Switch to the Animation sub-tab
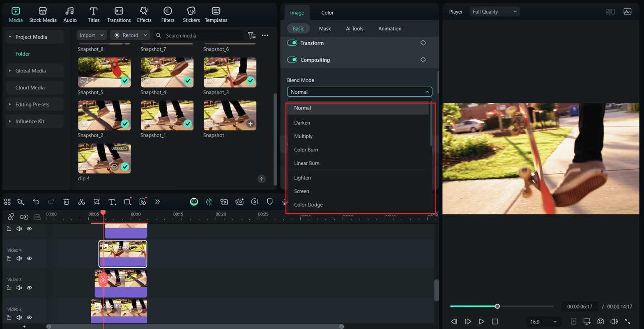Viewport: 644px width, 329px height. click(x=390, y=28)
